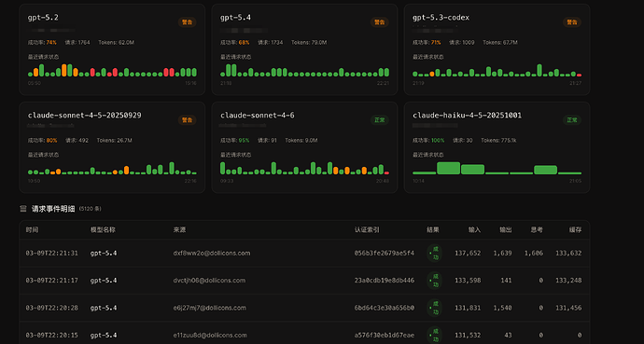The image size is (644, 344).
Task: Click 成功 badge in the 22:21:17 row
Action: coord(434,281)
